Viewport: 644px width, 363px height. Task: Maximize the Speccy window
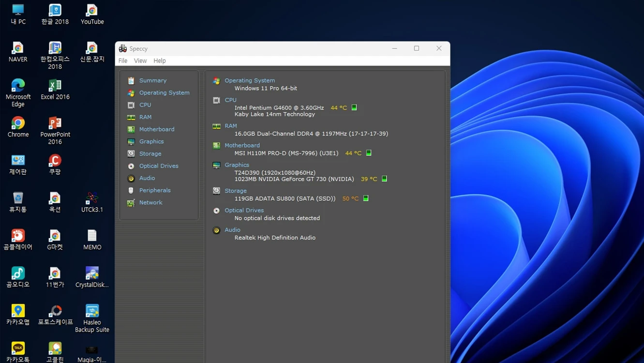coord(417,48)
